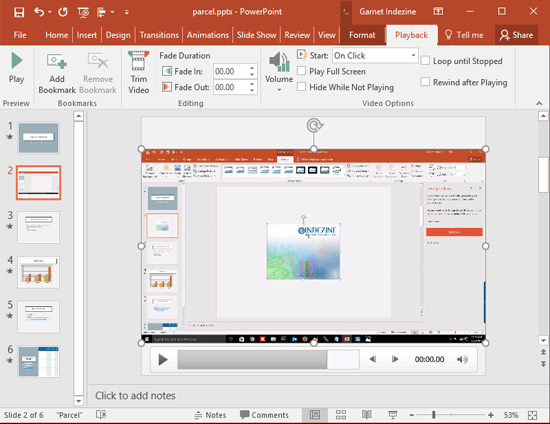Switch to the Home tab
Screen dimensions: 550x424
click(56, 35)
